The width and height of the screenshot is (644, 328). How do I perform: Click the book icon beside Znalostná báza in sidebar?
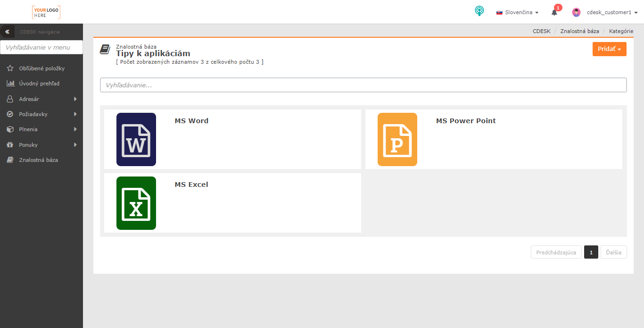tap(10, 160)
